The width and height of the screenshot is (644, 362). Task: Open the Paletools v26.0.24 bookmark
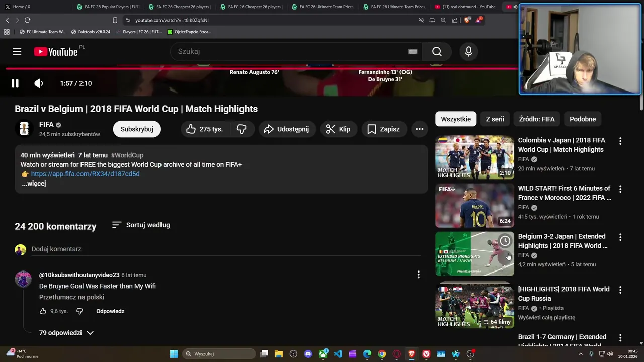pos(91,32)
